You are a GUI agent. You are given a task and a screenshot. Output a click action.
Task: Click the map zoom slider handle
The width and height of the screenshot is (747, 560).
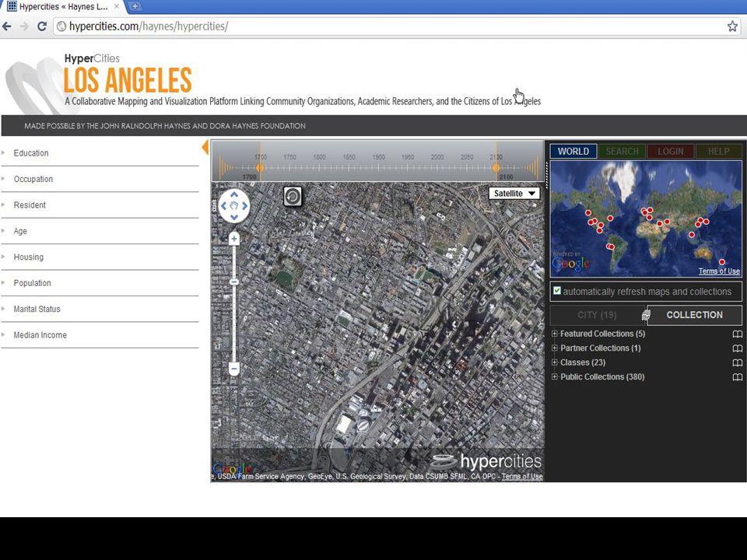click(x=234, y=282)
